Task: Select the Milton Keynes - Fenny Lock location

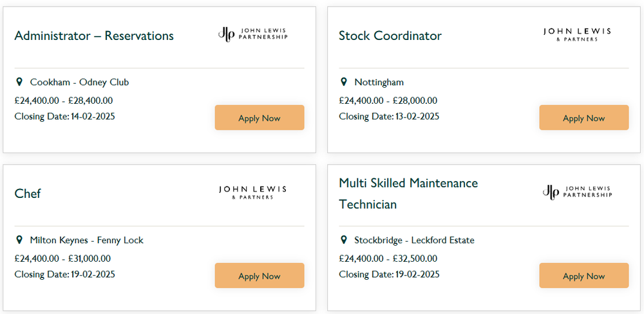Action: pyautogui.click(x=87, y=240)
